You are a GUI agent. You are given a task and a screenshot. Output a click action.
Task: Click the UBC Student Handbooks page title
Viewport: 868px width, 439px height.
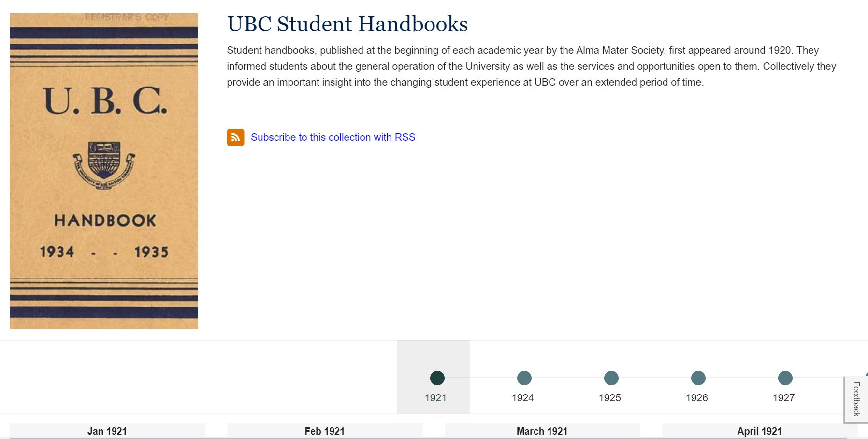pos(347,24)
